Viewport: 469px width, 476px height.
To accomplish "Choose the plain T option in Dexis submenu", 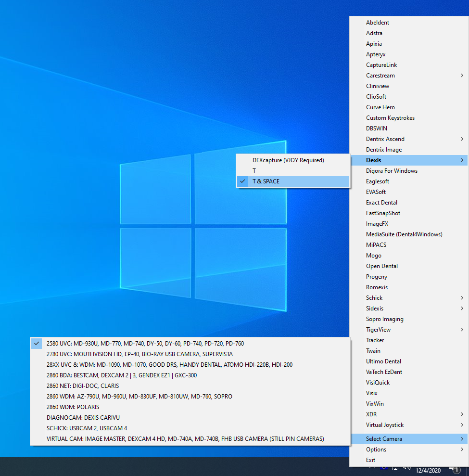I will pos(293,170).
